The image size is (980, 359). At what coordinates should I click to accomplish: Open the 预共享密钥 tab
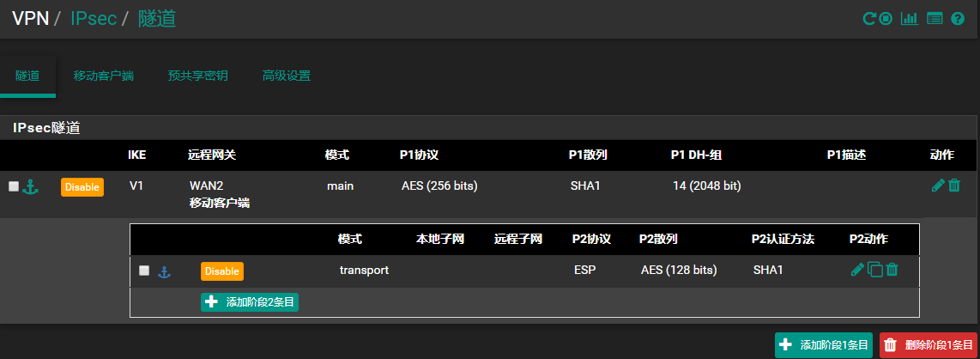[x=197, y=76]
